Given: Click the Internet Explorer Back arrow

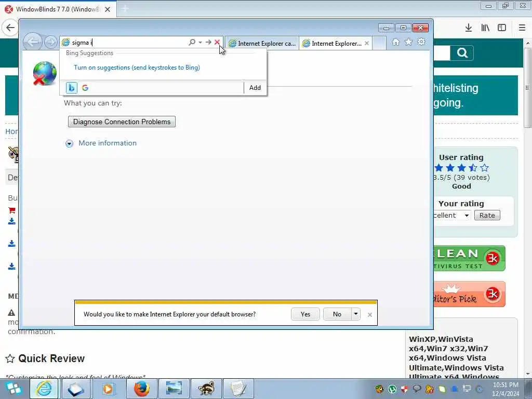Looking at the screenshot, I should click(x=33, y=42).
